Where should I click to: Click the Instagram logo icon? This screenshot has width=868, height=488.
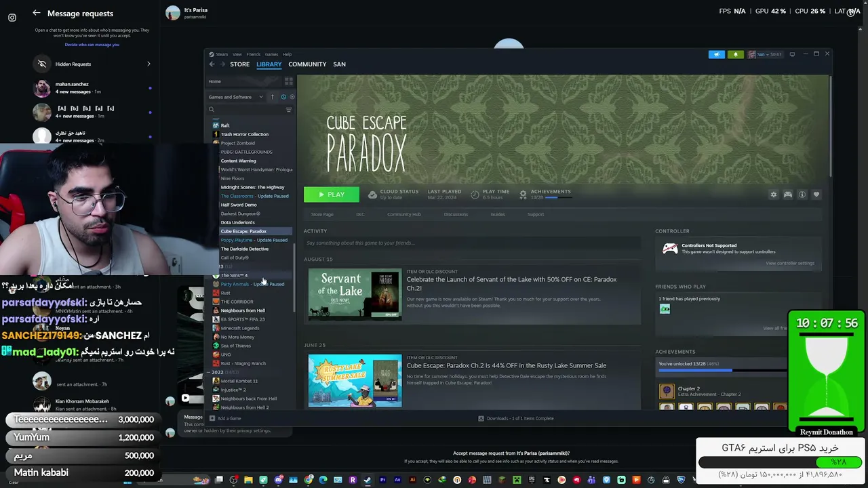tap(12, 18)
